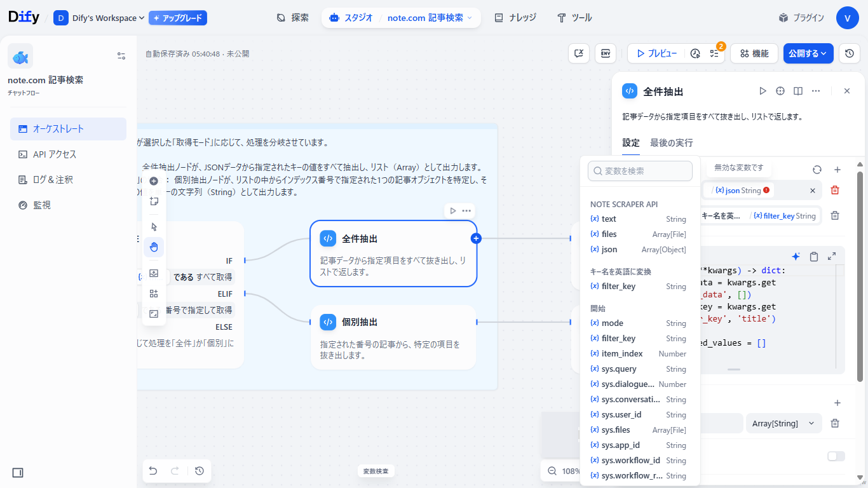Click the プレビュー preview button
Image resolution: width=868 pixels, height=488 pixels.
(656, 54)
